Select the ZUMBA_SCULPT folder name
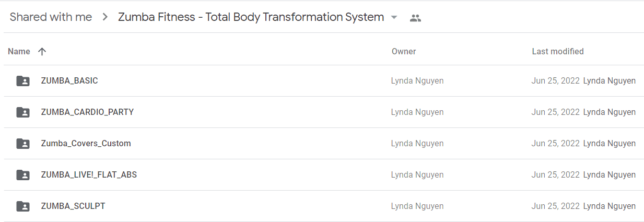Image resolution: width=644 pixels, height=222 pixels. coord(73,206)
